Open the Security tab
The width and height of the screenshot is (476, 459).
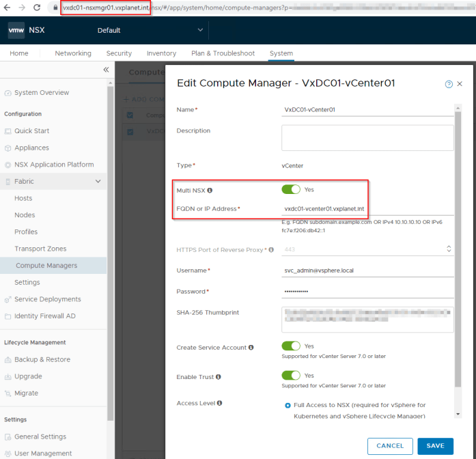pos(119,53)
